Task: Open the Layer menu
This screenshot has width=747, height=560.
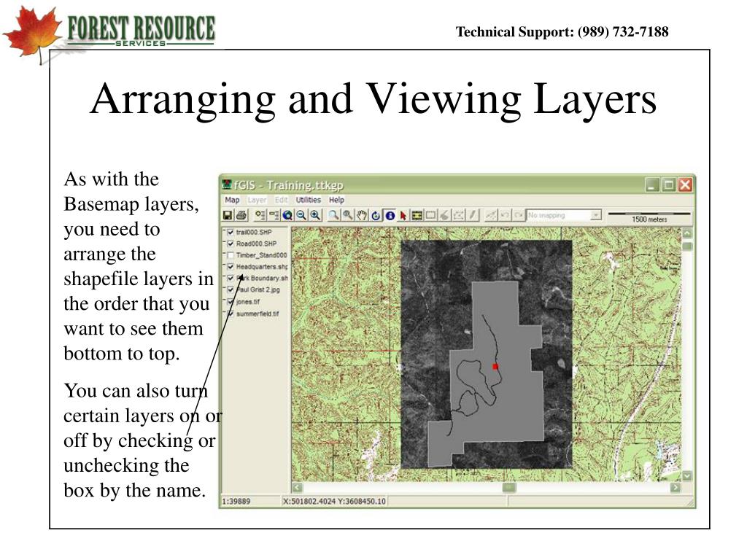Action: coord(257,200)
